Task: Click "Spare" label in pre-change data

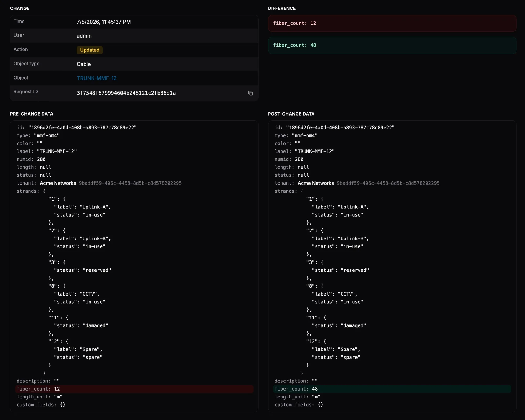Action: tap(90, 349)
